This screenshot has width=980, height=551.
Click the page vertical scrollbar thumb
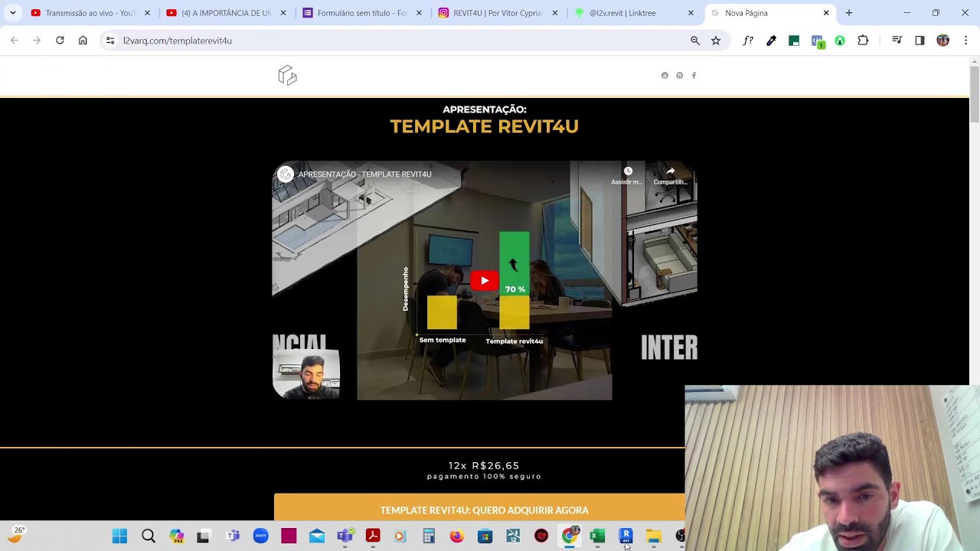[x=975, y=94]
